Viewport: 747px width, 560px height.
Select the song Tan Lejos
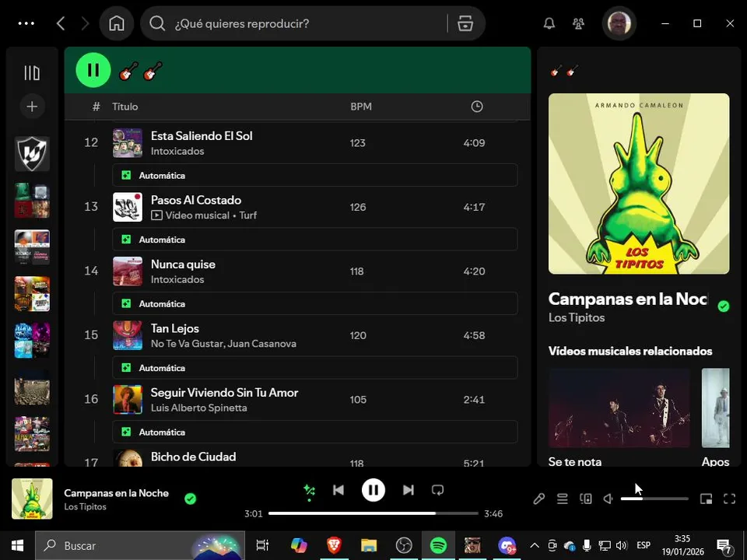175,328
